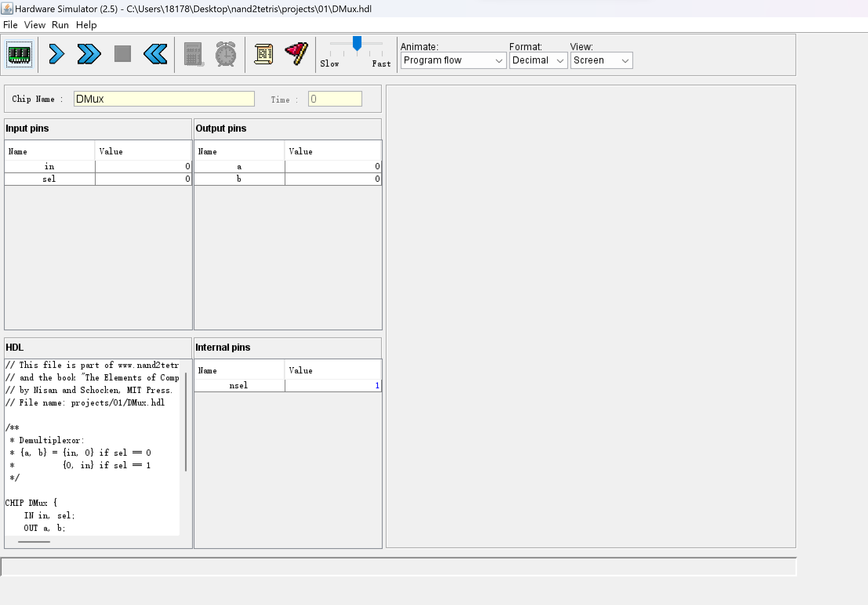This screenshot has width=868, height=605.
Task: Click the Eval calculator icon
Action: click(194, 54)
